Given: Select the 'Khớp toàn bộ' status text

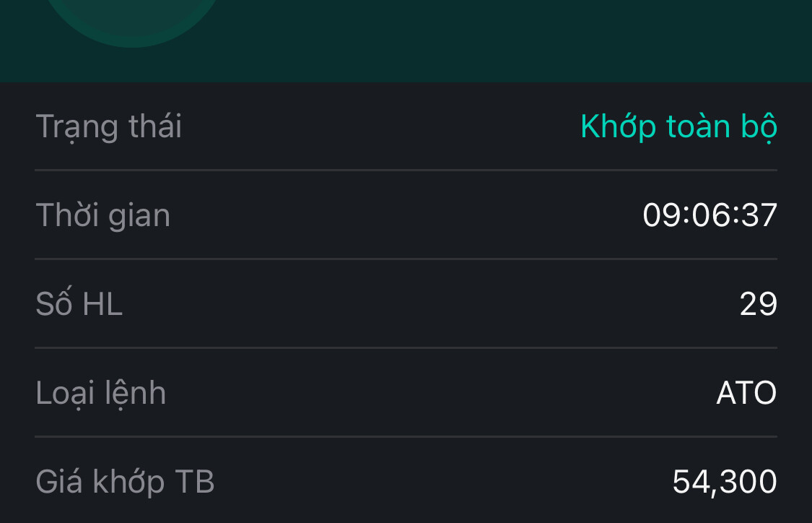Looking at the screenshot, I should tap(678, 126).
